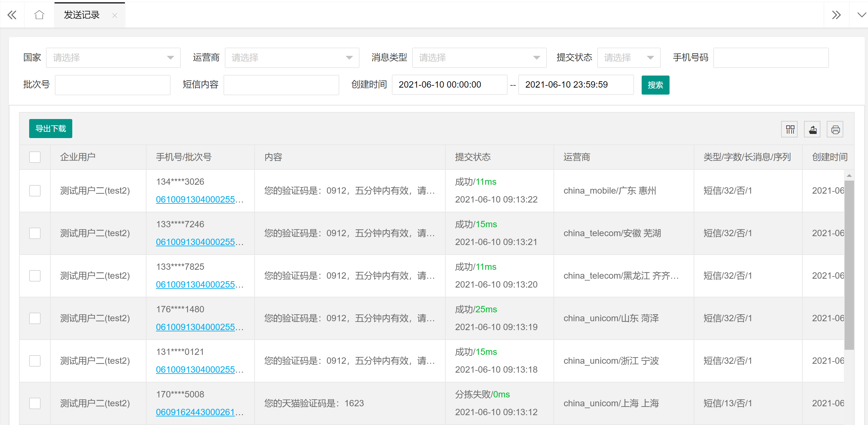Viewport: 868px width, 425px height.
Task: Select the checkbox for 176****1480 row
Action: (35, 318)
